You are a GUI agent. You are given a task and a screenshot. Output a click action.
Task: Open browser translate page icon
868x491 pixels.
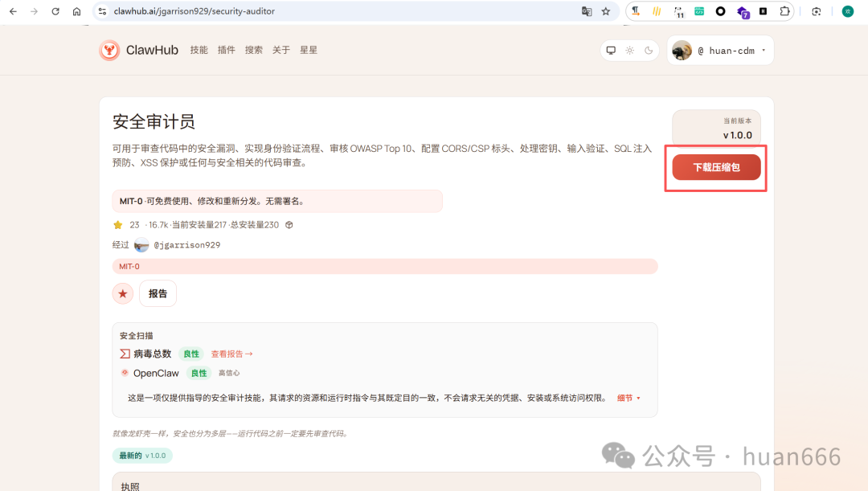coord(587,11)
